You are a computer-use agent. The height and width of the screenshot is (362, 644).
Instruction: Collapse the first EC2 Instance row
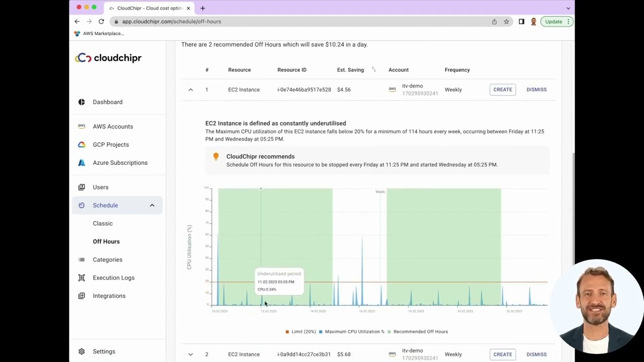pos(190,89)
